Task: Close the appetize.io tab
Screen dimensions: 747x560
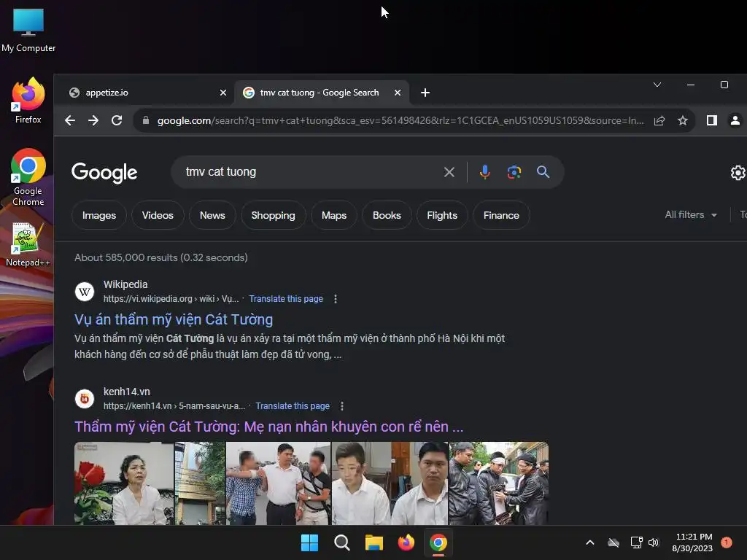Action: pos(223,93)
